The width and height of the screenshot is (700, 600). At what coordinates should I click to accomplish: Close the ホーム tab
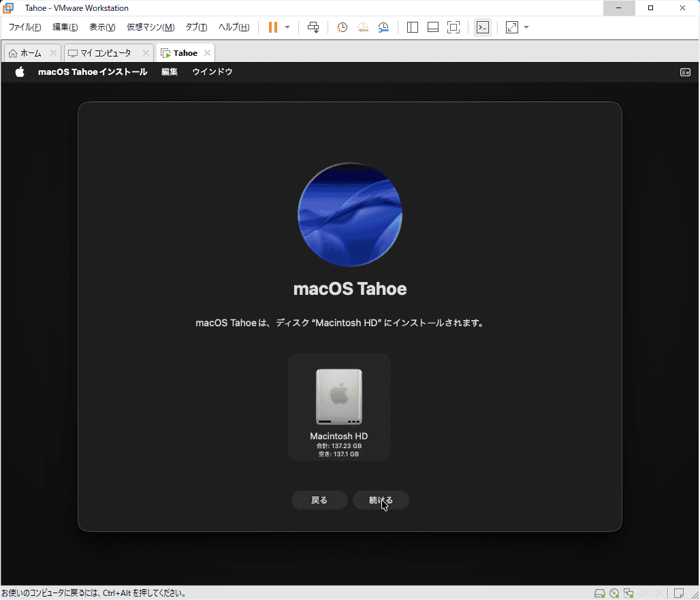pyautogui.click(x=53, y=53)
